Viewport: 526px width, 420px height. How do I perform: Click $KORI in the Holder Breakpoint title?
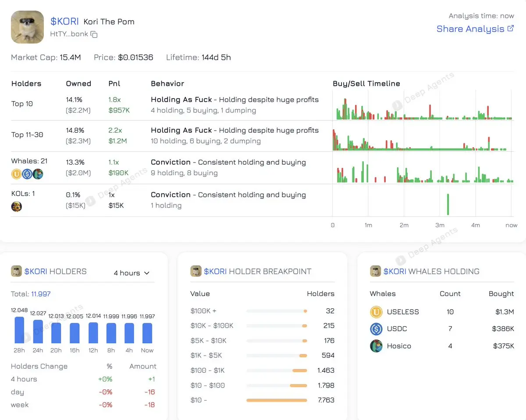pos(215,272)
